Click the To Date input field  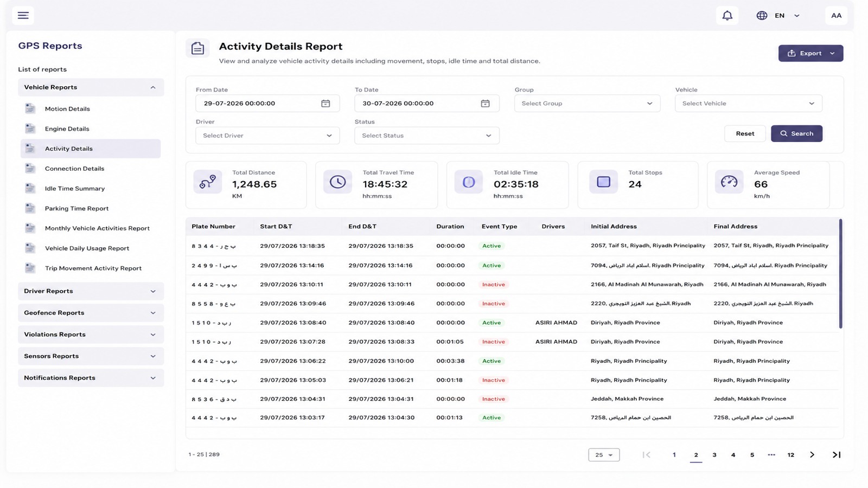(x=427, y=104)
